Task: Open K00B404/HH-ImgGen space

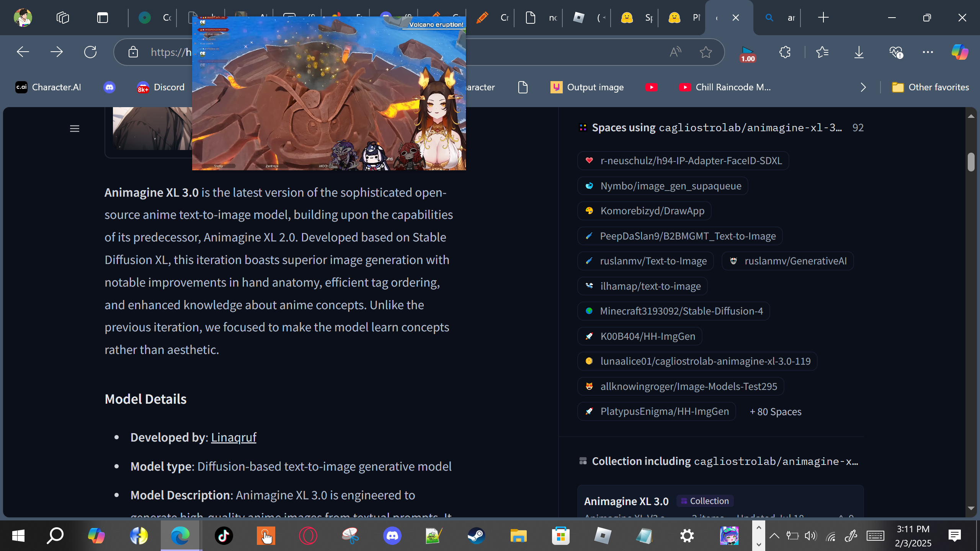Action: point(640,336)
